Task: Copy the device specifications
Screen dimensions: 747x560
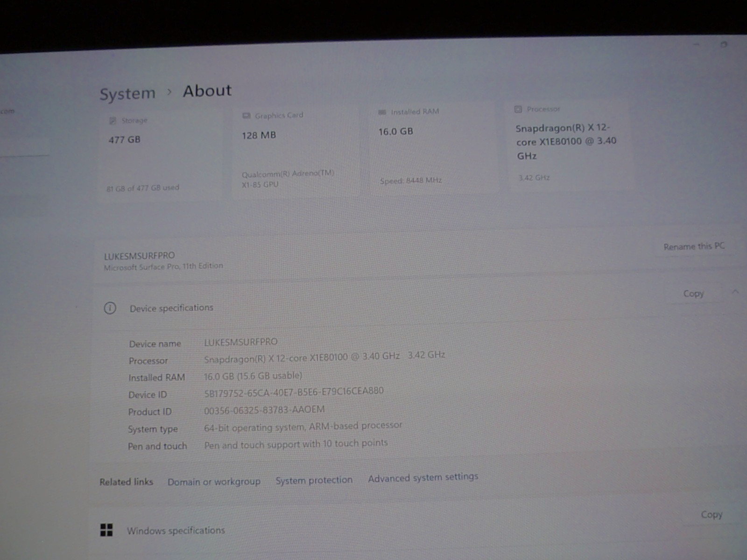Action: coord(693,294)
